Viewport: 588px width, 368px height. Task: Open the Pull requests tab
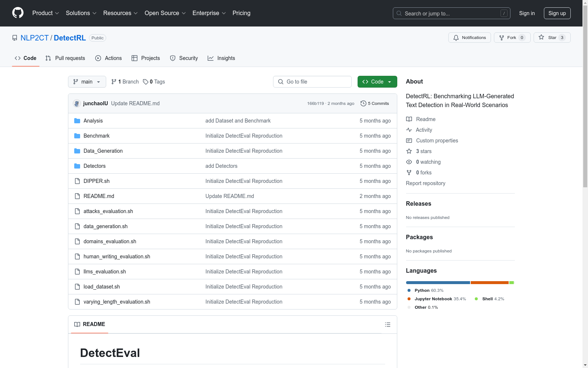click(x=65, y=58)
